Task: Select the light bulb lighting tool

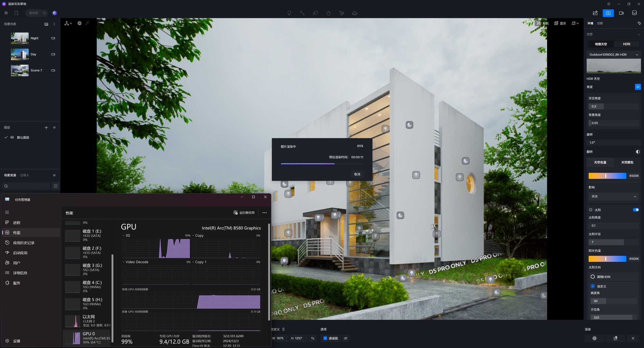Action: pyautogui.click(x=289, y=13)
